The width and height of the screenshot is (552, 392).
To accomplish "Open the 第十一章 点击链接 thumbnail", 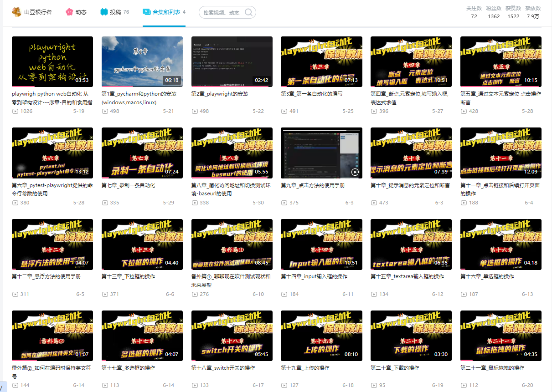I will [x=501, y=153].
